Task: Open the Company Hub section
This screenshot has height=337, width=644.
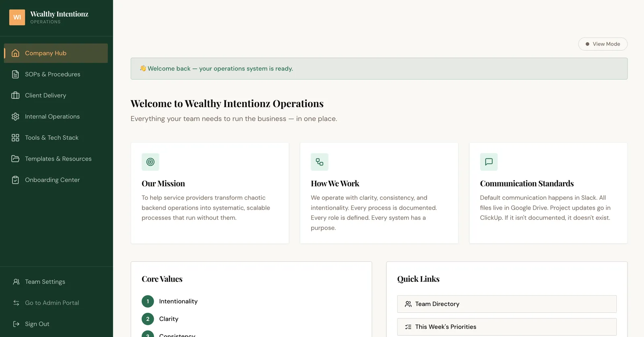Action: click(56, 53)
